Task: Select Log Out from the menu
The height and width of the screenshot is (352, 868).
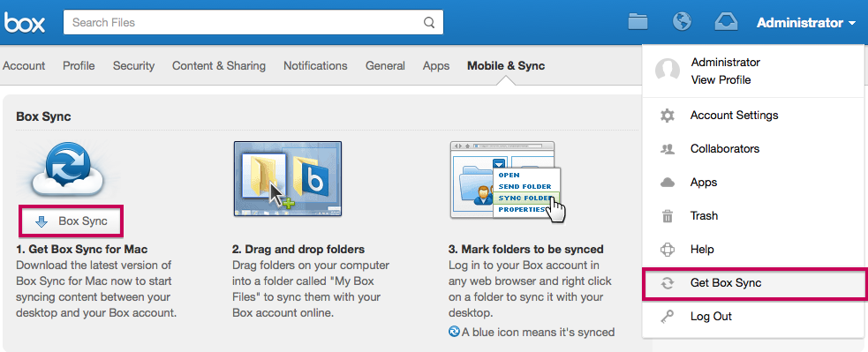Action: [753, 317]
